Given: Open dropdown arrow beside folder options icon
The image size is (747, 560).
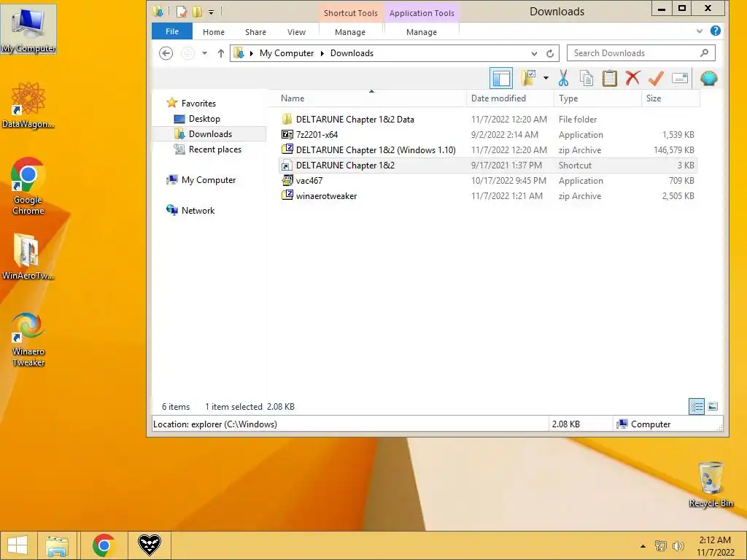Looking at the screenshot, I should coord(546,78).
